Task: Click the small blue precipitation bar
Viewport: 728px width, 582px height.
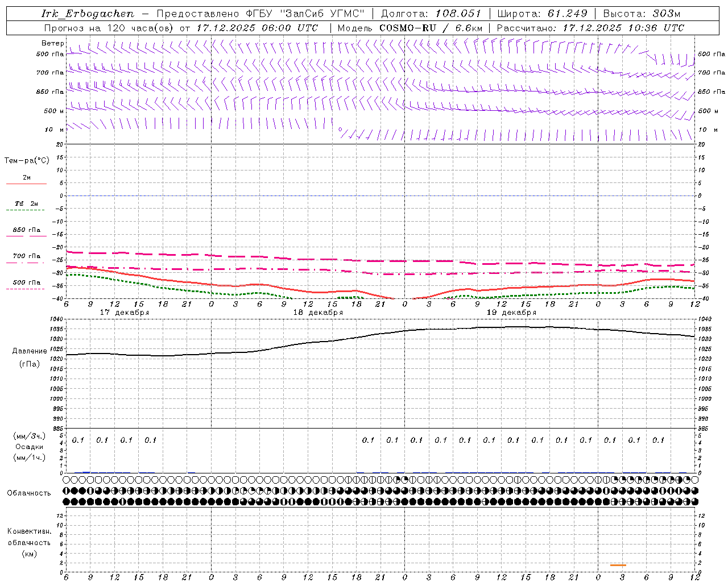Action: (x=86, y=472)
